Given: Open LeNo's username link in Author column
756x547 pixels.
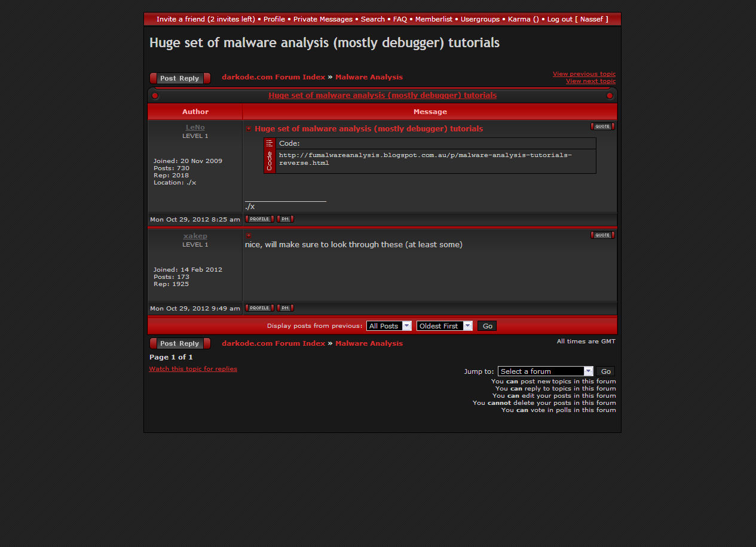Looking at the screenshot, I should point(195,127).
